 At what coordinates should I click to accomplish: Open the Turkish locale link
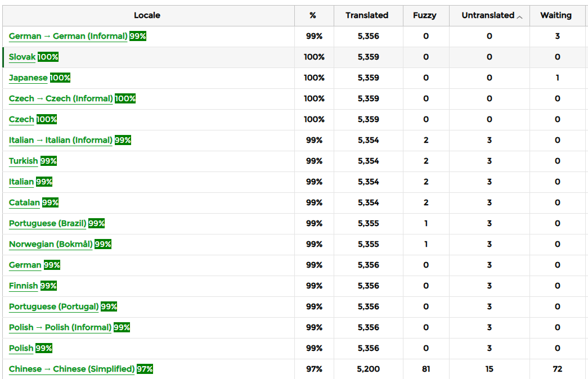pyautogui.click(x=24, y=161)
